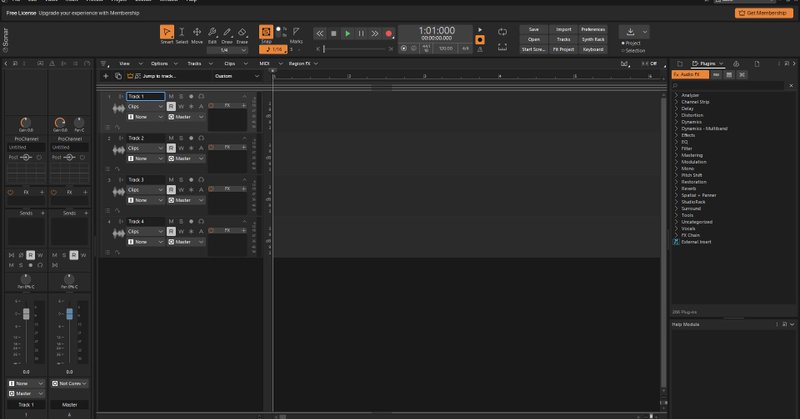Screen dimensions: 800x419
Task: Solo Track 2
Action: [181, 138]
